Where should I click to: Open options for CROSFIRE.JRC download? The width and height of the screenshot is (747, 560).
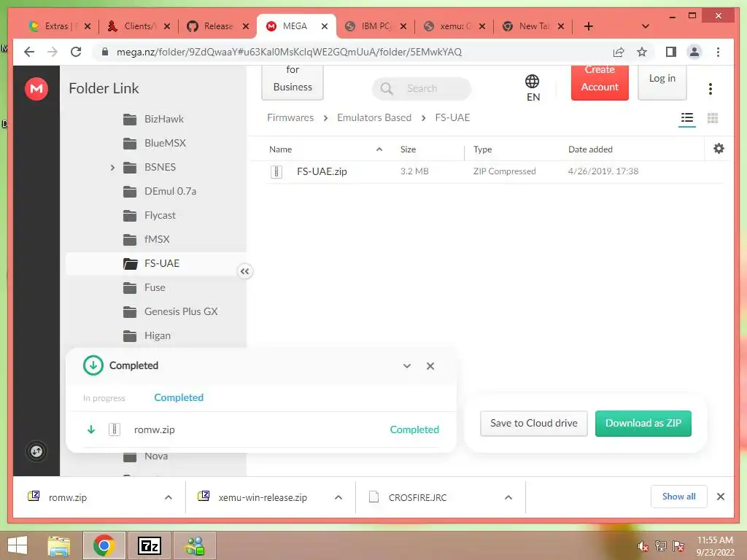tap(508, 497)
